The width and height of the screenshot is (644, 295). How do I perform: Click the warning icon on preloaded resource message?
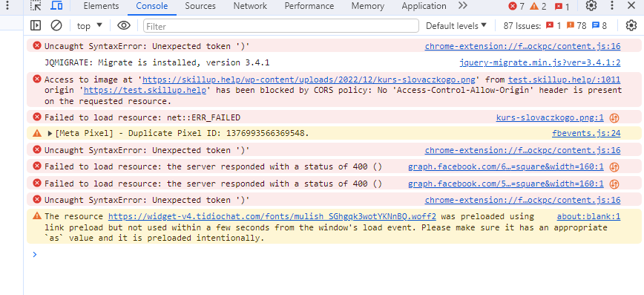pyautogui.click(x=37, y=216)
